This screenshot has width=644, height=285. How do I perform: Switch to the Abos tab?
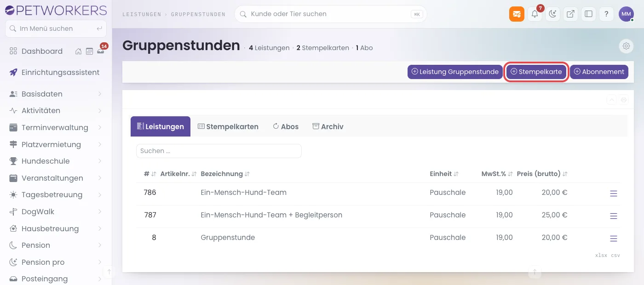pos(286,126)
